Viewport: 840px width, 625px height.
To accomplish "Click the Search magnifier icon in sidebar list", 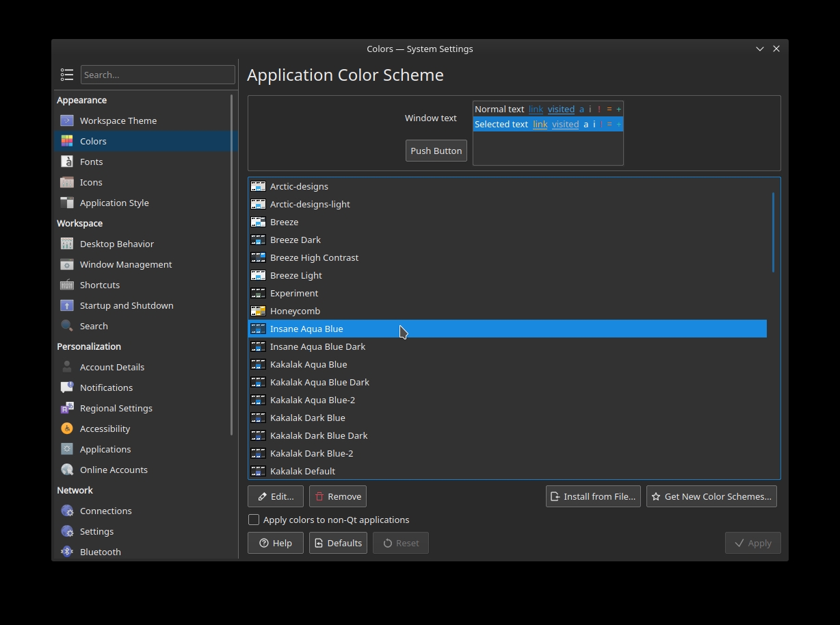I will pos(67,326).
